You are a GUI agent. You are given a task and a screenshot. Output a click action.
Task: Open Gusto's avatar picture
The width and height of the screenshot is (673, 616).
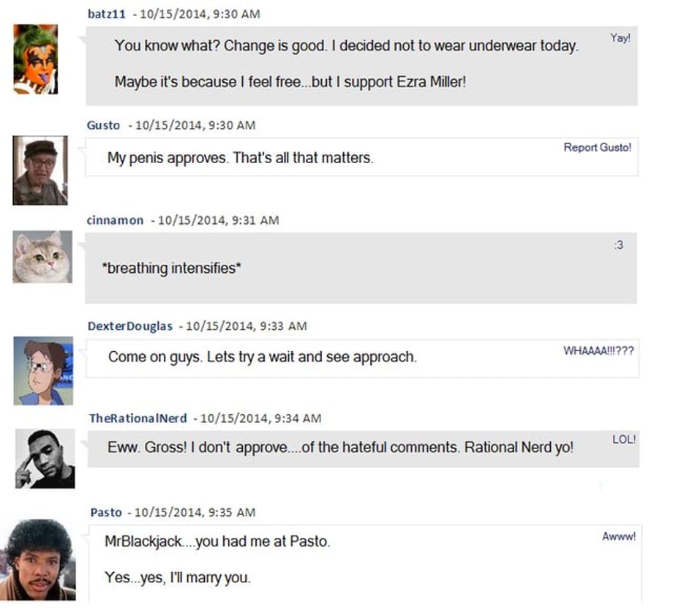(40, 170)
